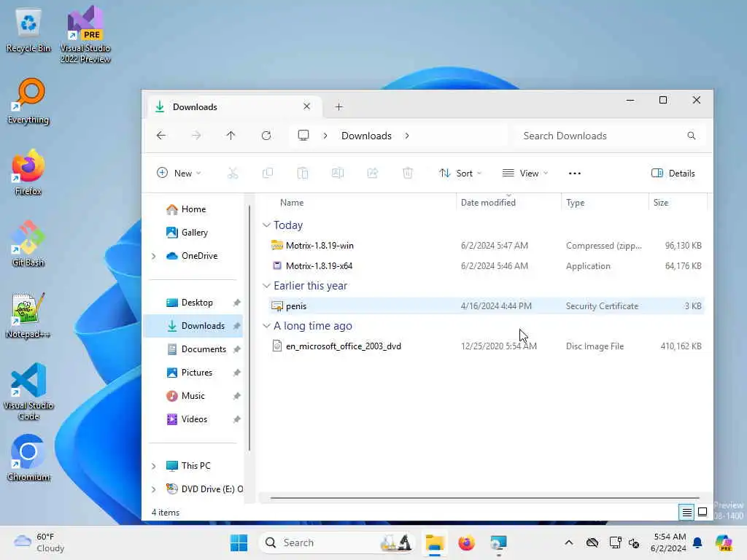Open Recycle Bin desktop icon

click(x=28, y=29)
